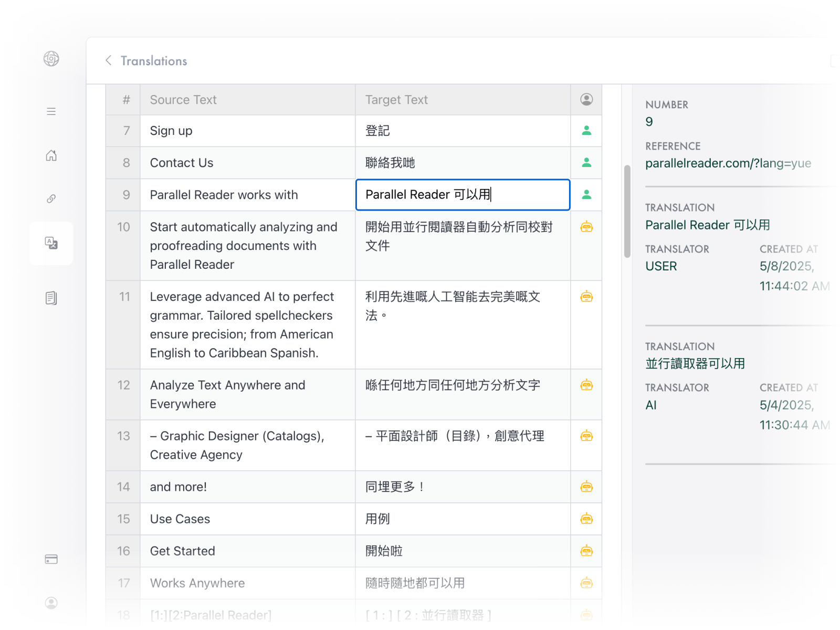Go to Home via sidebar house icon

(x=51, y=155)
